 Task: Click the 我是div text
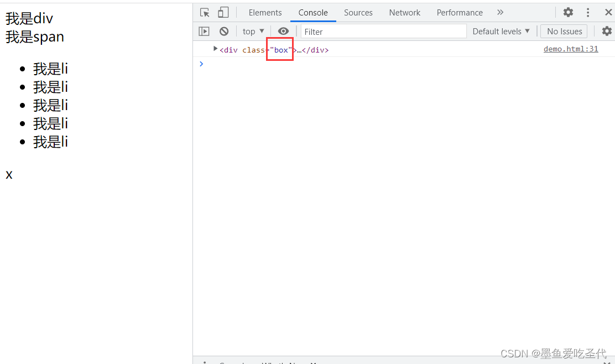[x=29, y=18]
